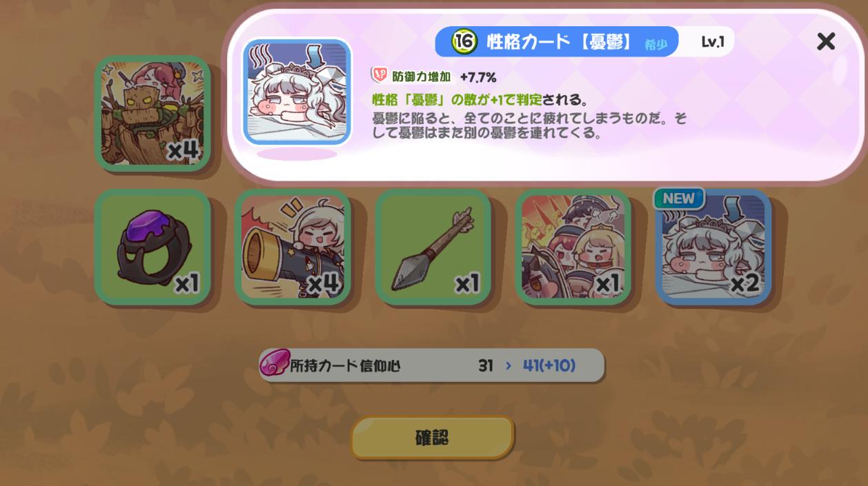868x486 pixels.
Task: Select the wooden golem card x4
Action: pos(152,113)
